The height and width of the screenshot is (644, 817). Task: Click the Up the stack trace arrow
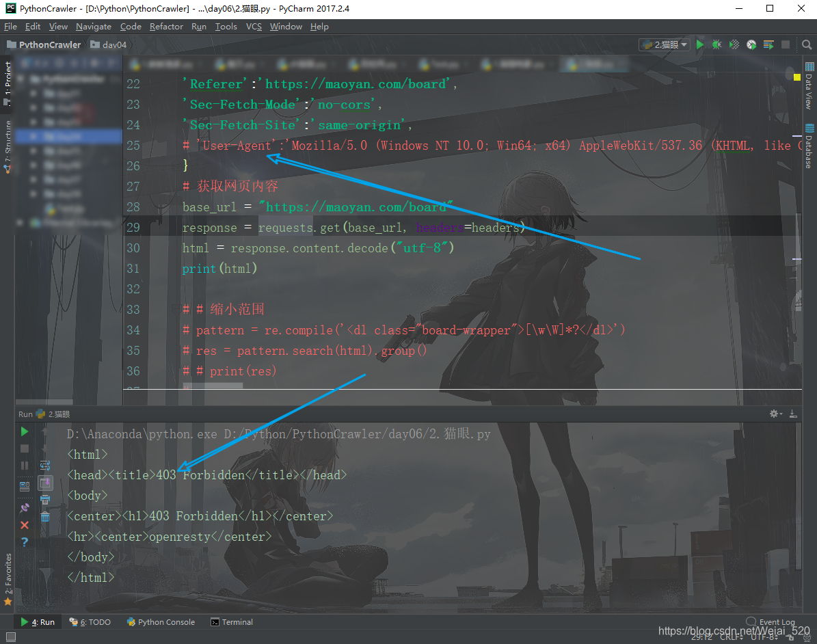(x=45, y=431)
